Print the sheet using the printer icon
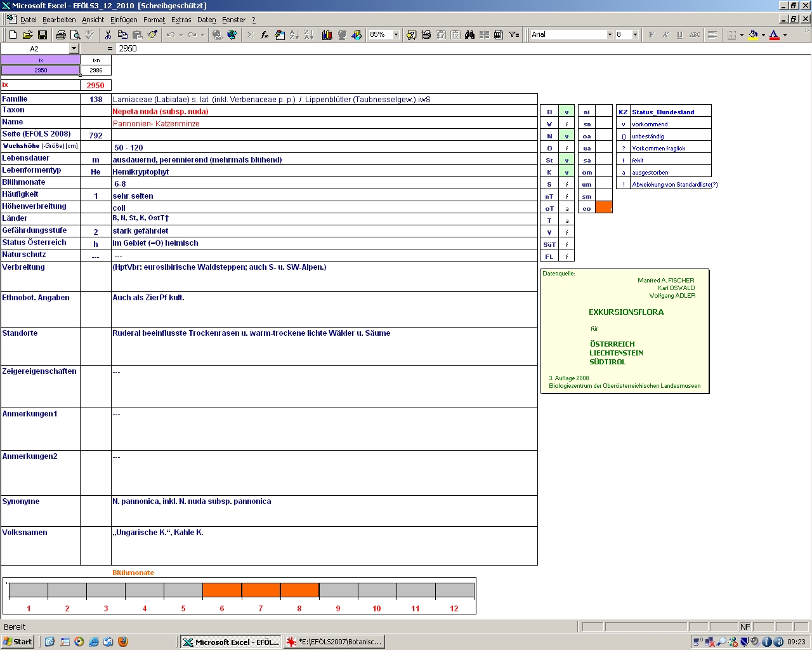 click(60, 35)
